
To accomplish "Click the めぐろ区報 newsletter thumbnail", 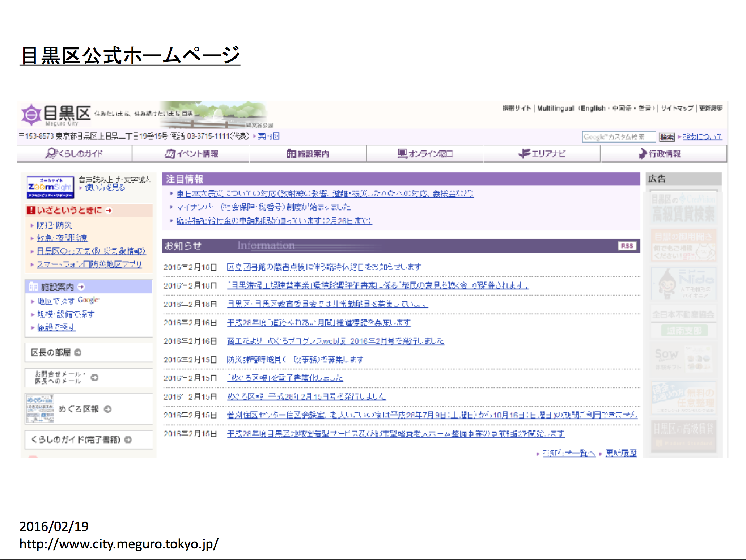I will coord(40,409).
